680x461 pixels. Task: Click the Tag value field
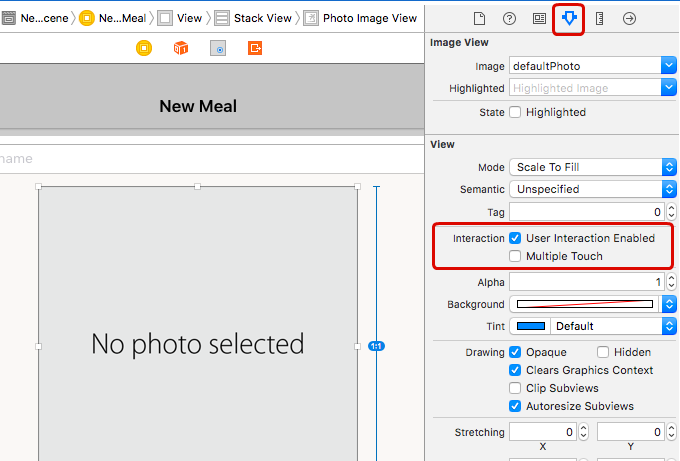587,212
